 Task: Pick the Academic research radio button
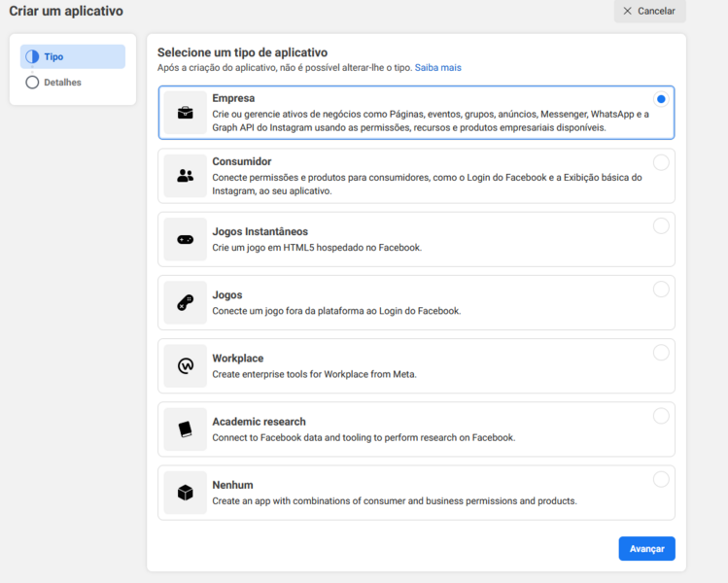click(x=661, y=416)
